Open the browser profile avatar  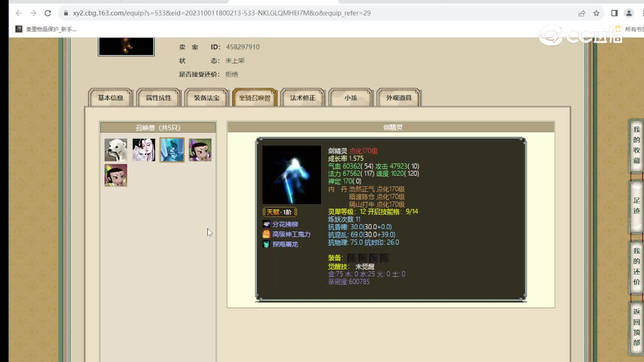point(629,13)
